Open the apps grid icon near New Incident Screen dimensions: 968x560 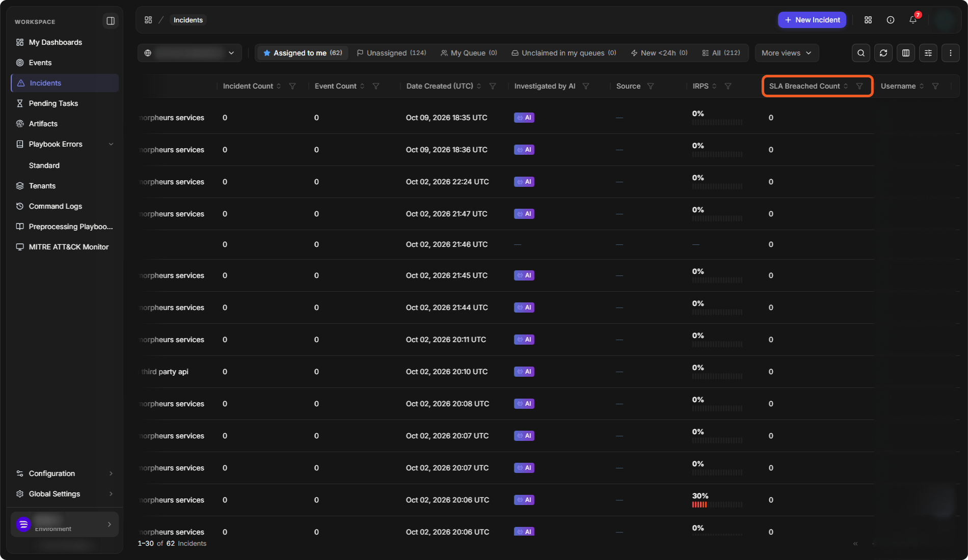(x=868, y=20)
